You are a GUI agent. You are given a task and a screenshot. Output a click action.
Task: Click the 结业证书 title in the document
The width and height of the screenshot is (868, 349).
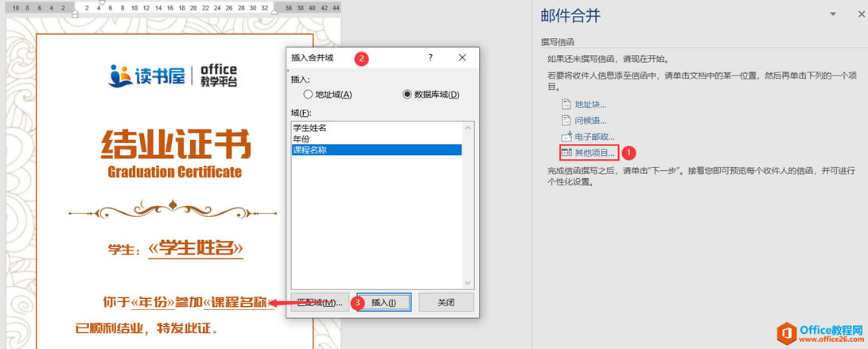point(176,144)
